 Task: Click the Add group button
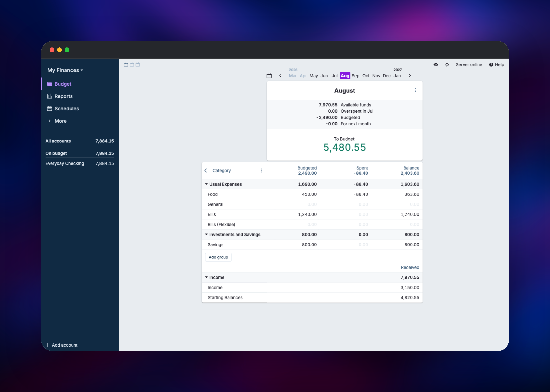coord(218,257)
